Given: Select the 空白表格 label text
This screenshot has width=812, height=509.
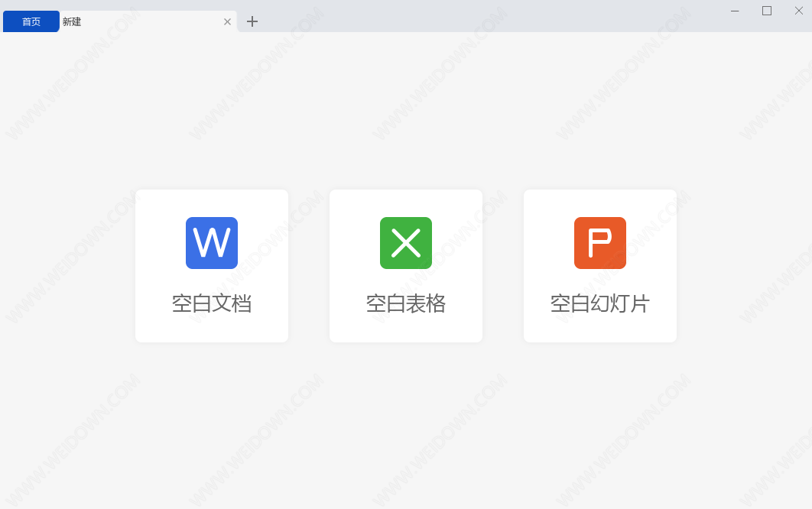Looking at the screenshot, I should [x=406, y=303].
